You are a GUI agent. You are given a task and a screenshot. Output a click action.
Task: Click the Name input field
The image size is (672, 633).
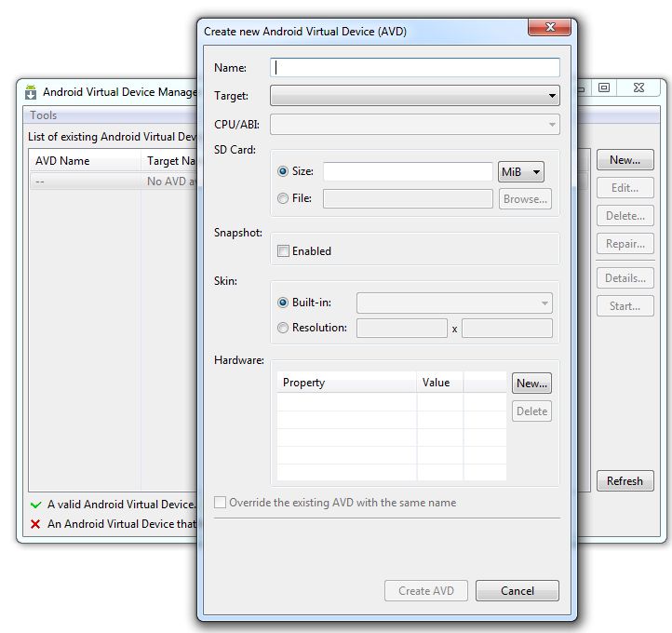point(415,68)
